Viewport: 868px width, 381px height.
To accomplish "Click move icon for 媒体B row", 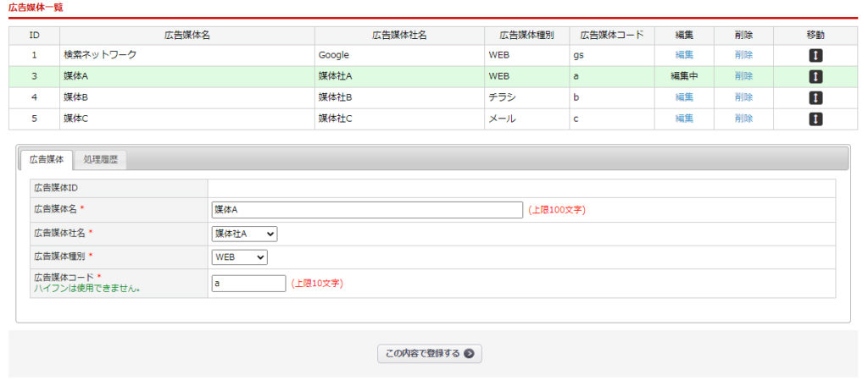I will 815,98.
